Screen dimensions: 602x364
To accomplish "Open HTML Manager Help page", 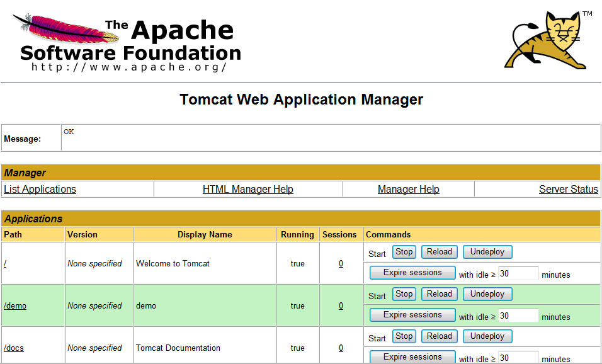I will (247, 189).
